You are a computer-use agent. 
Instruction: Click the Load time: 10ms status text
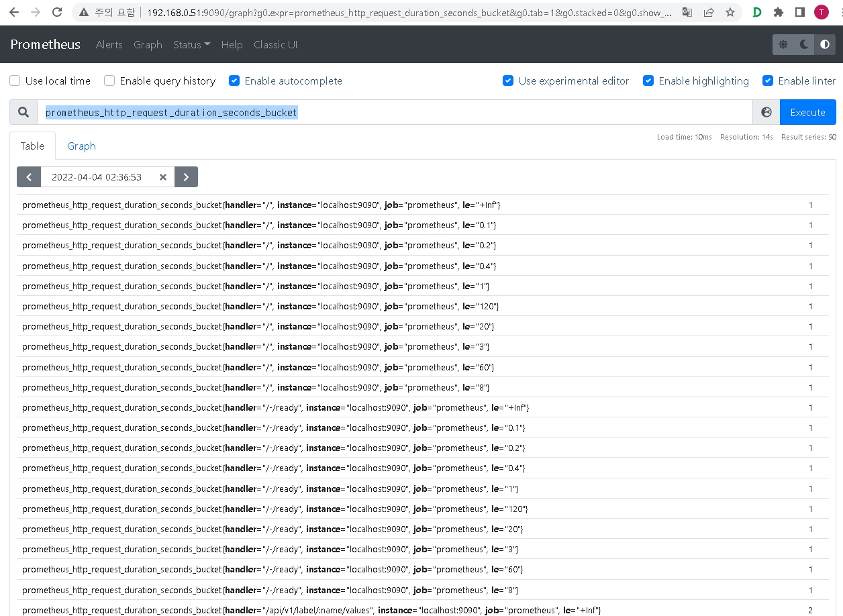(x=685, y=137)
